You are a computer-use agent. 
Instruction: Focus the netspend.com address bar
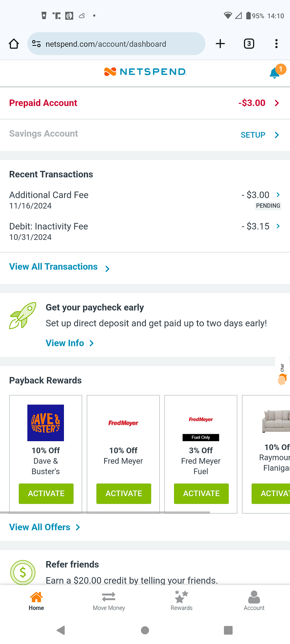point(116,44)
